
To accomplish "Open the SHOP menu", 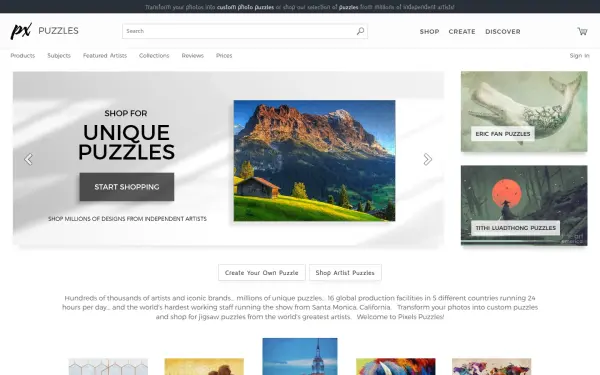I will point(429,32).
